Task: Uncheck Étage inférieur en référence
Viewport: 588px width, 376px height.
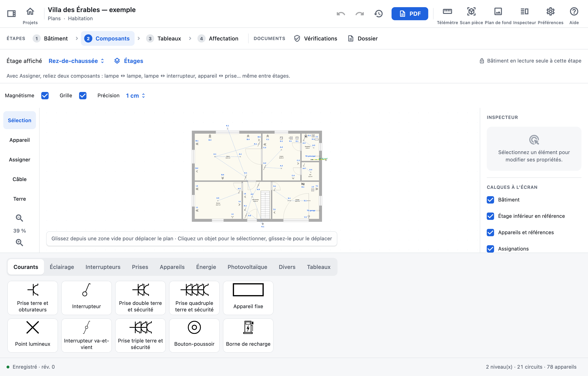Action: click(490, 216)
